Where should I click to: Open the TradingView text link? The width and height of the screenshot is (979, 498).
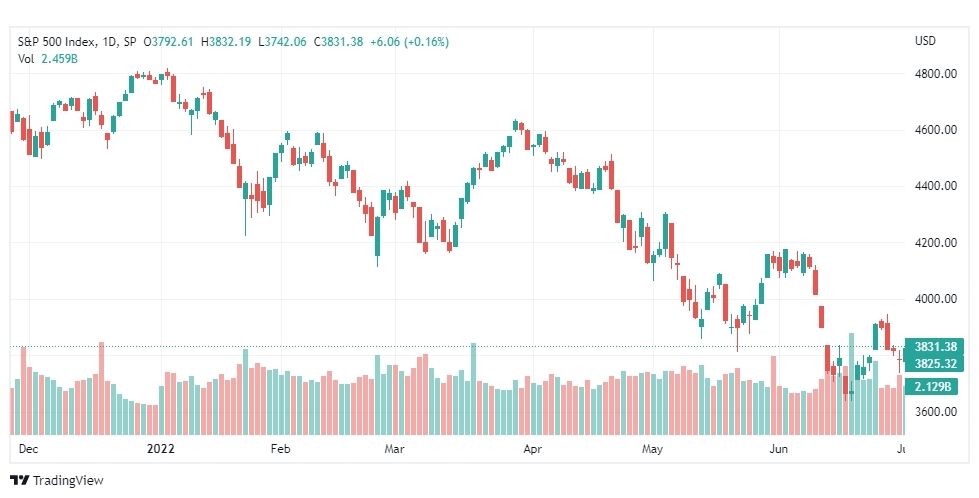pos(68,481)
